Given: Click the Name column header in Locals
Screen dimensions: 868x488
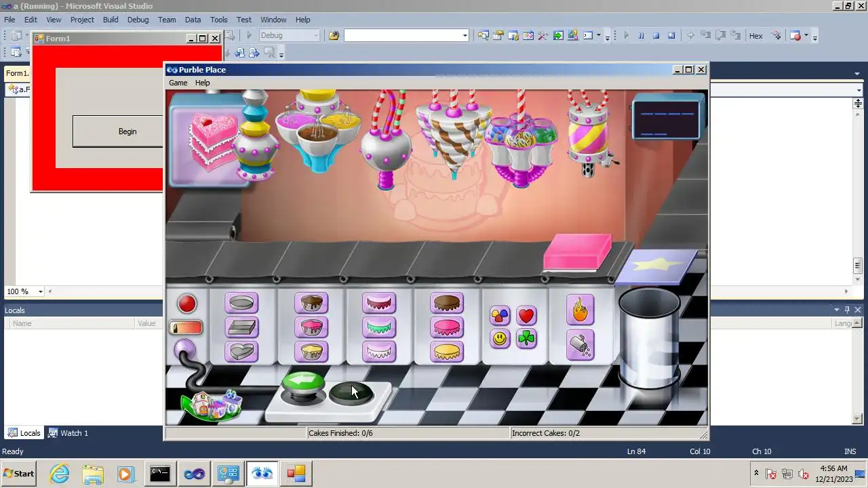Looking at the screenshot, I should click(x=73, y=323).
